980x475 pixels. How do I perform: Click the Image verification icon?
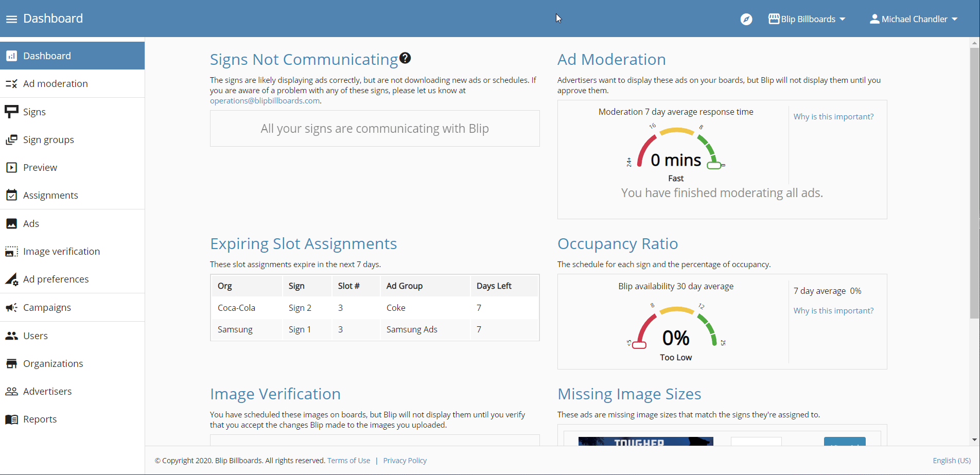point(11,251)
